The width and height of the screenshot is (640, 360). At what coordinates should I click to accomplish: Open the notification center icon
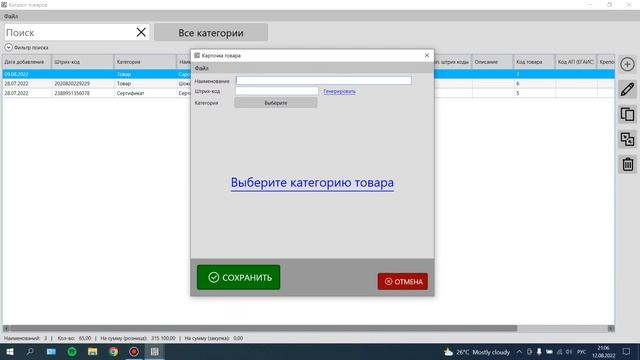point(627,352)
